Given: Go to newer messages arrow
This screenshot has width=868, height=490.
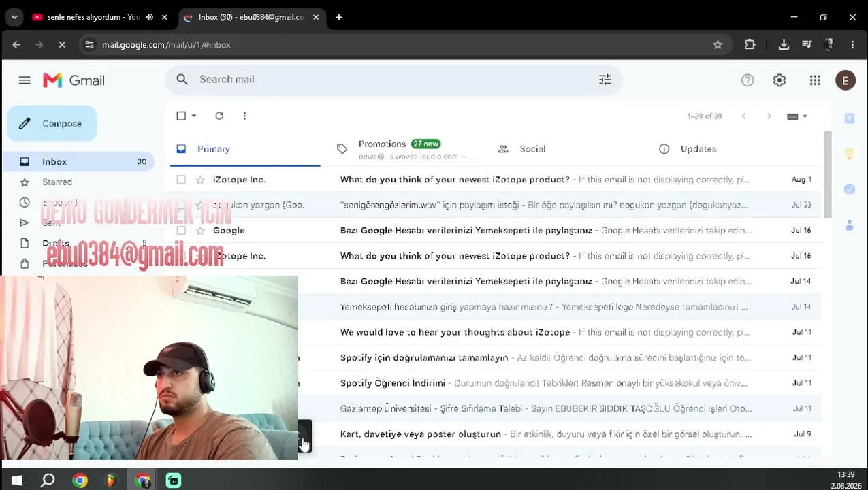Looking at the screenshot, I should click(x=743, y=116).
